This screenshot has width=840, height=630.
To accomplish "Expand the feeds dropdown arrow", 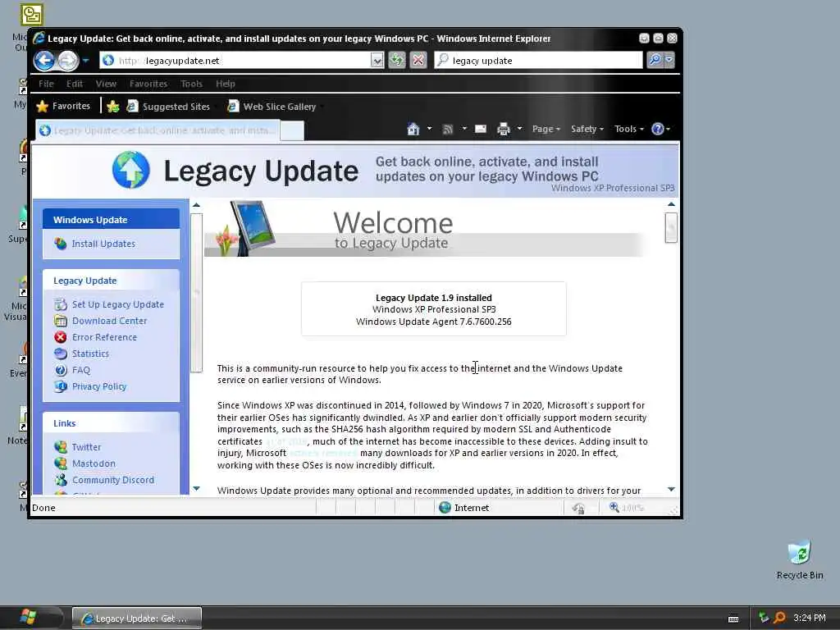I will pyautogui.click(x=464, y=129).
